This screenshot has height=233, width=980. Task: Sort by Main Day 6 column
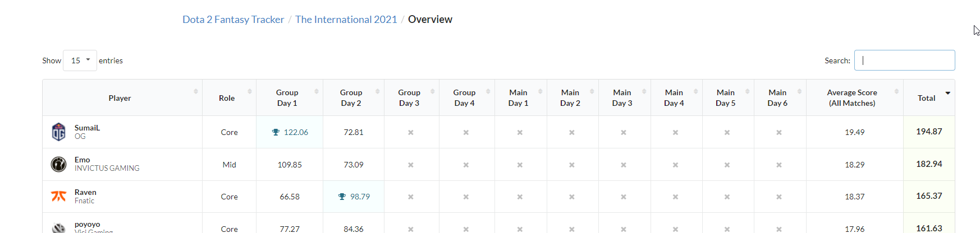pyautogui.click(x=777, y=98)
